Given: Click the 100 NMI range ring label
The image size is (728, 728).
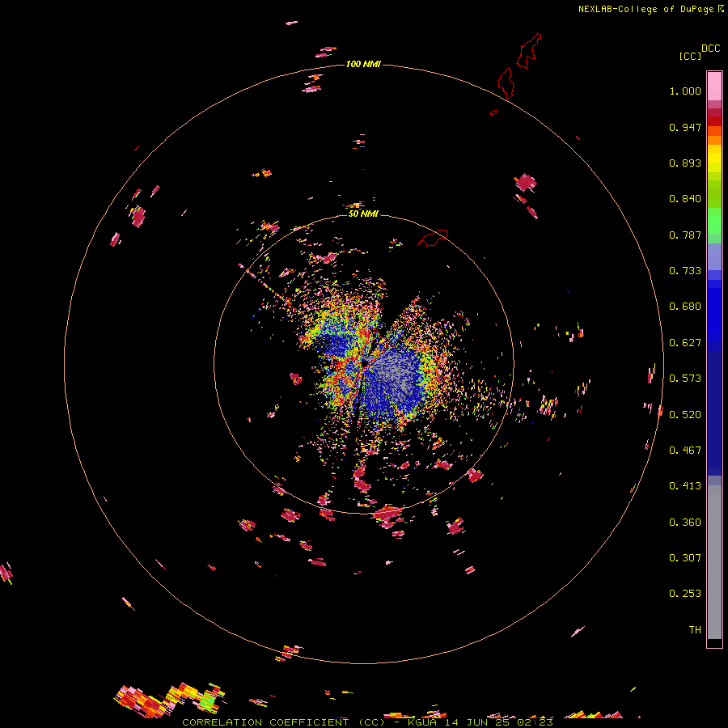Looking at the screenshot, I should [x=363, y=64].
